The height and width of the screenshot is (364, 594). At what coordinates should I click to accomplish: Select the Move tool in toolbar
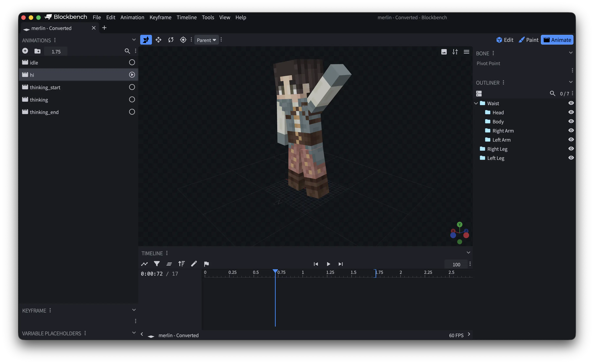pyautogui.click(x=158, y=40)
